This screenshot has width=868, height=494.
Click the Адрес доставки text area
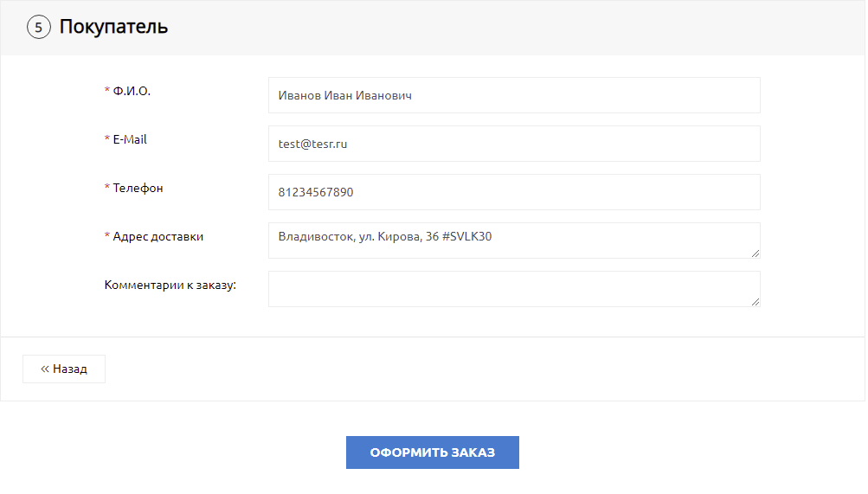tap(514, 240)
